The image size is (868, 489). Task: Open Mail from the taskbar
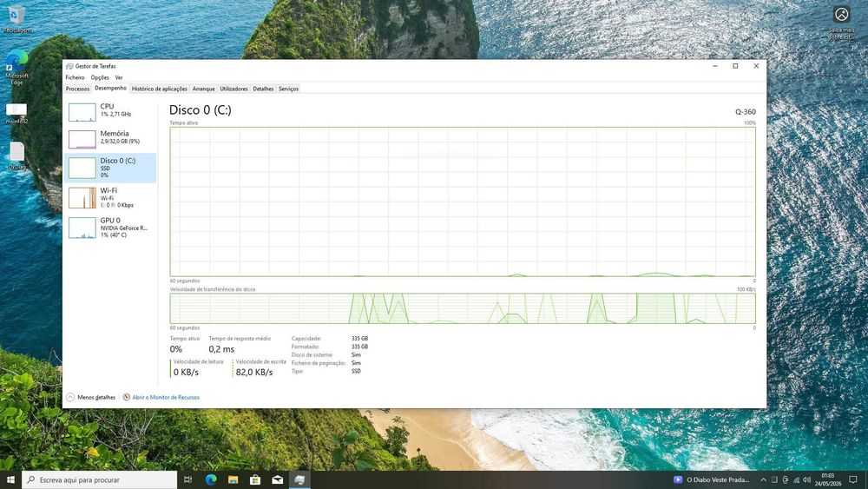click(x=278, y=479)
